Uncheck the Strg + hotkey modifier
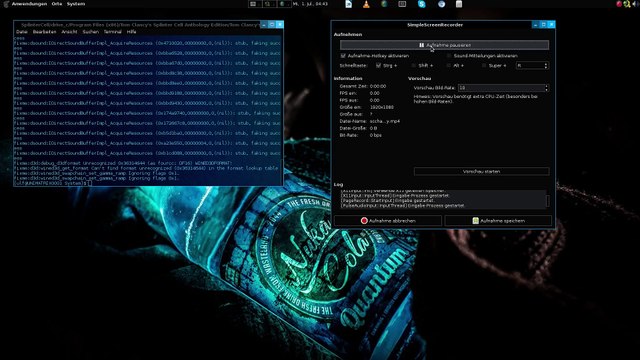 coord(378,65)
